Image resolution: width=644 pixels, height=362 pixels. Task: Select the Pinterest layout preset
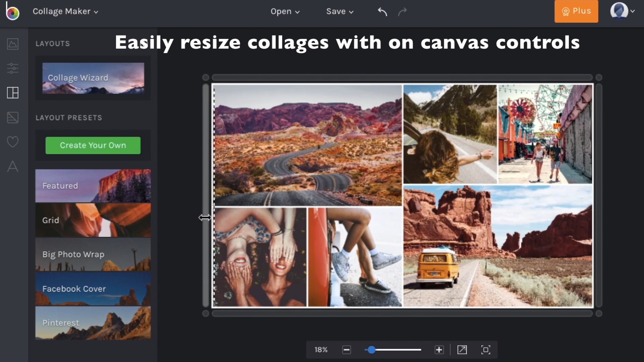(x=93, y=323)
